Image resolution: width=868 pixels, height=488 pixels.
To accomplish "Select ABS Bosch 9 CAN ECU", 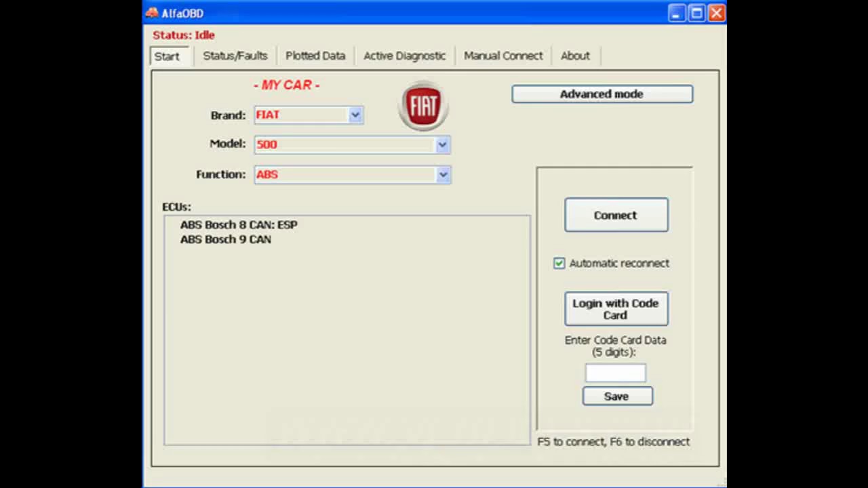I will [226, 239].
